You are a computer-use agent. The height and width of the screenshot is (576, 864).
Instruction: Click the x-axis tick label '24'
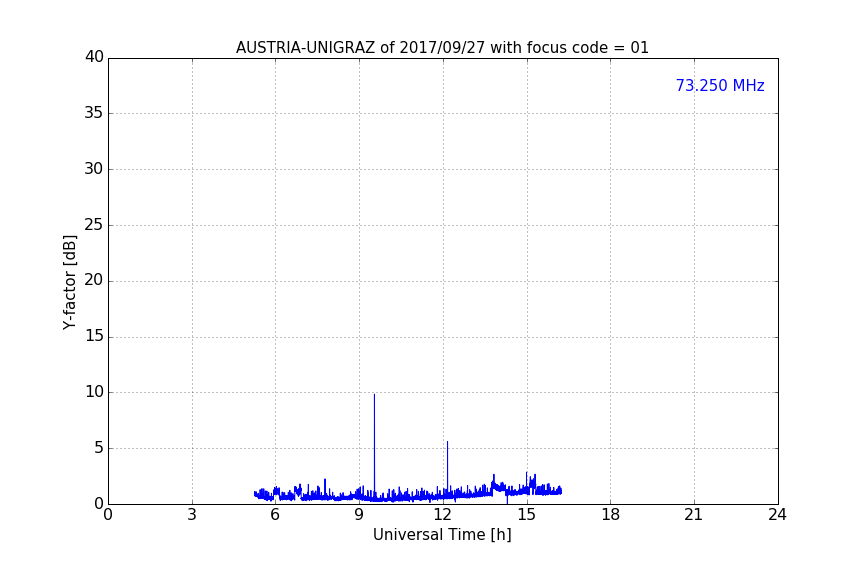[x=777, y=515]
